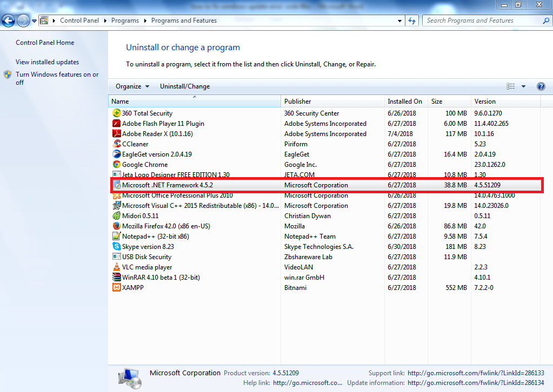Click the Bitnami publisher cell

[x=295, y=287]
